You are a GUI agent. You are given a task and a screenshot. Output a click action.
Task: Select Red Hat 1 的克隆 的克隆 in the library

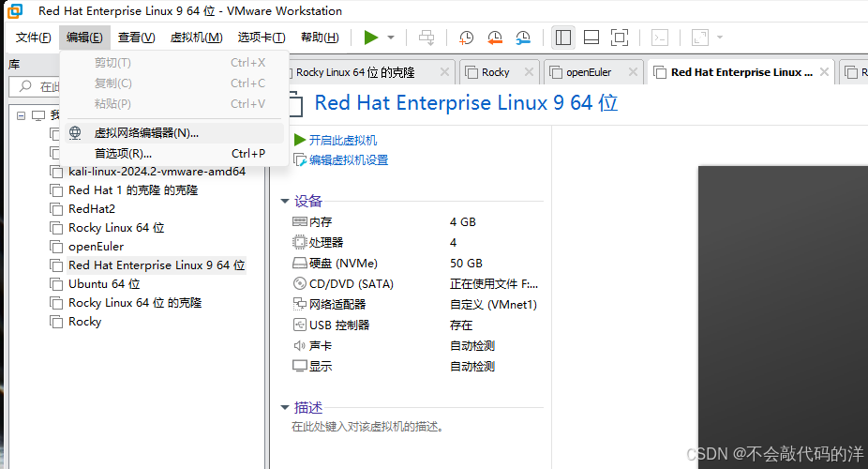coord(133,190)
